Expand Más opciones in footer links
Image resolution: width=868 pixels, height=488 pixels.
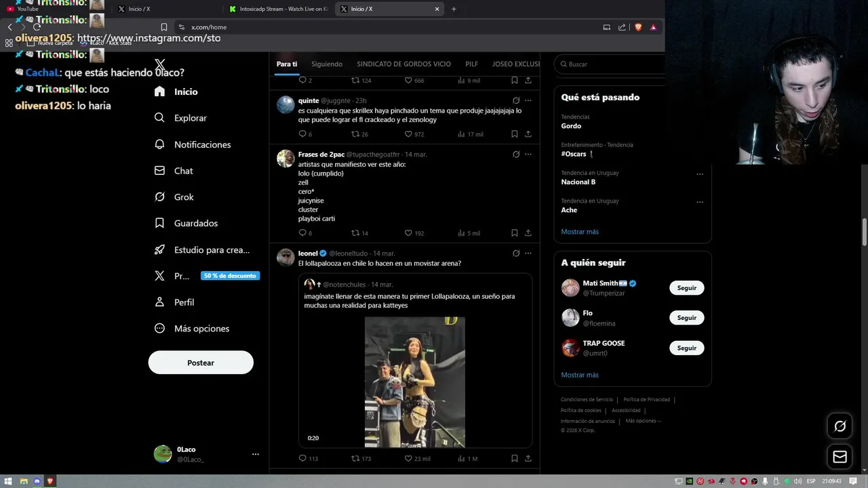point(643,421)
